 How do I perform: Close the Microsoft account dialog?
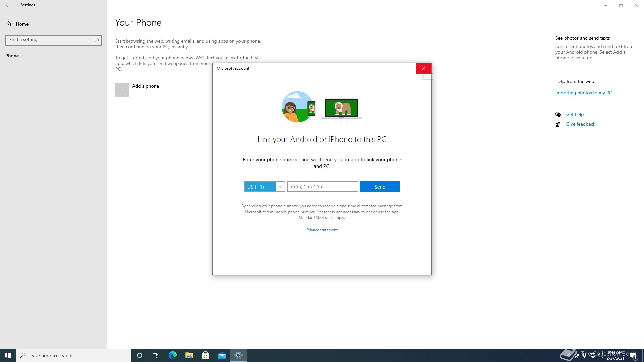pos(423,68)
